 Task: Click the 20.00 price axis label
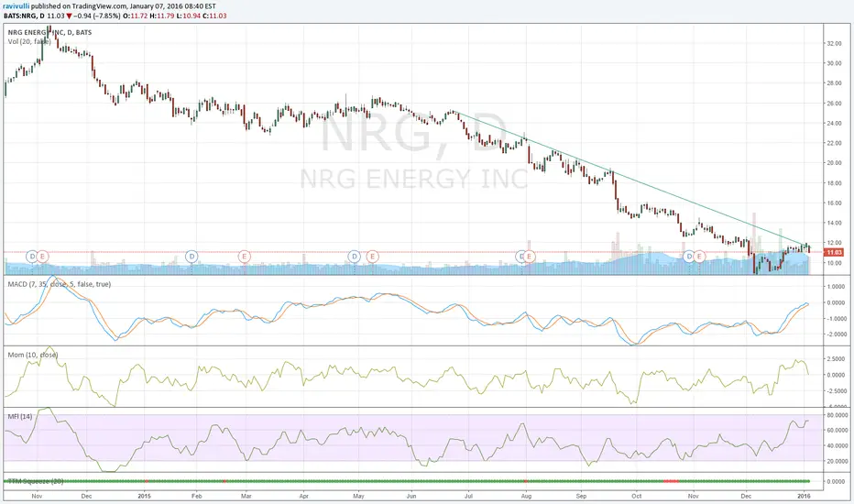(835, 163)
